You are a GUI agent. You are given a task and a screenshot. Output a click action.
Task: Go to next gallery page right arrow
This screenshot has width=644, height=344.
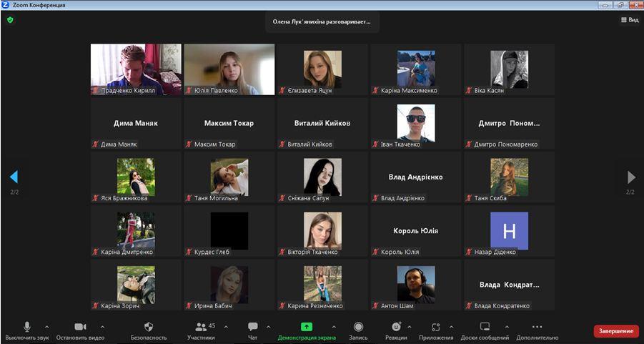pyautogui.click(x=630, y=177)
